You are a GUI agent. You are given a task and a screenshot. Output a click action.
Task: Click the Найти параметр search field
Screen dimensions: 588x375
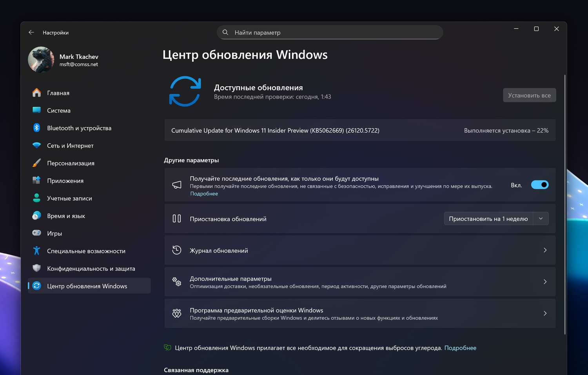point(330,32)
